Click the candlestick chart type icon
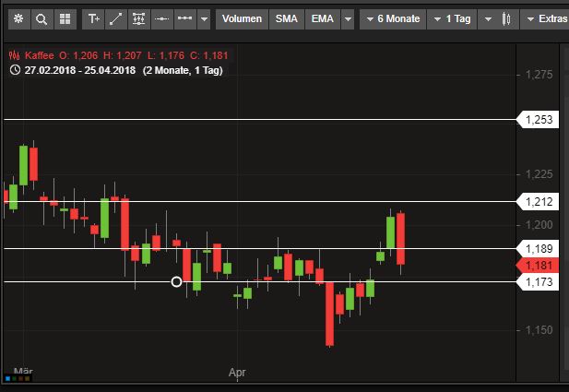 pos(506,18)
